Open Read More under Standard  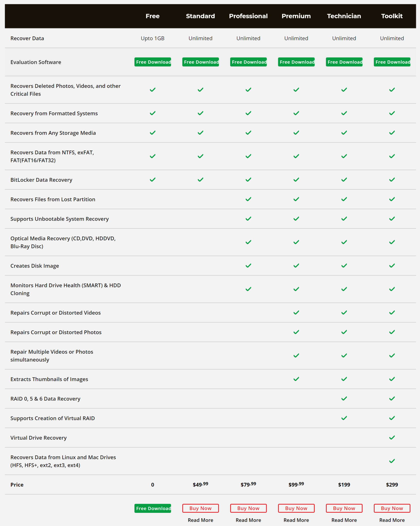(x=200, y=520)
